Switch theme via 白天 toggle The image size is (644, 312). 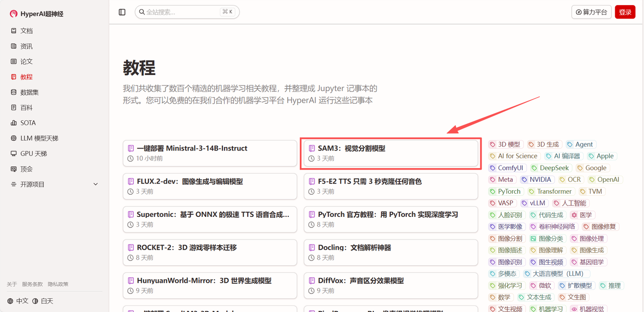click(x=43, y=301)
